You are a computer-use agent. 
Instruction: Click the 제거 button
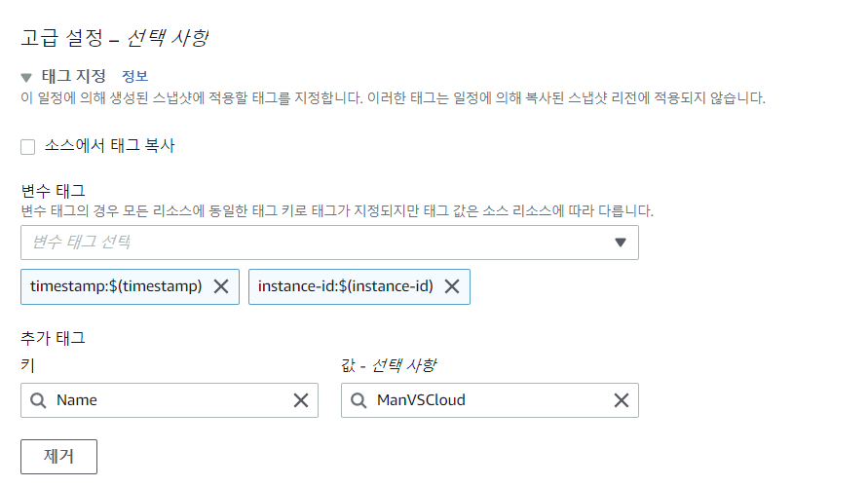tap(58, 457)
